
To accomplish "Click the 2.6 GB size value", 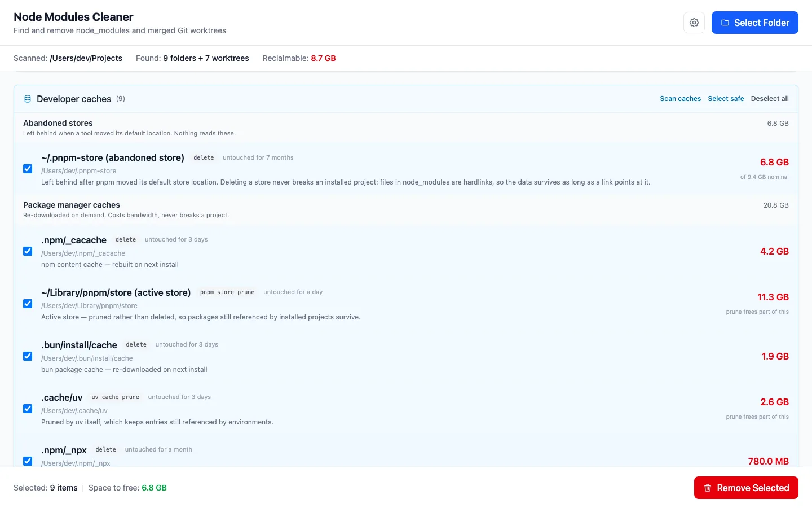I will click(x=774, y=402).
